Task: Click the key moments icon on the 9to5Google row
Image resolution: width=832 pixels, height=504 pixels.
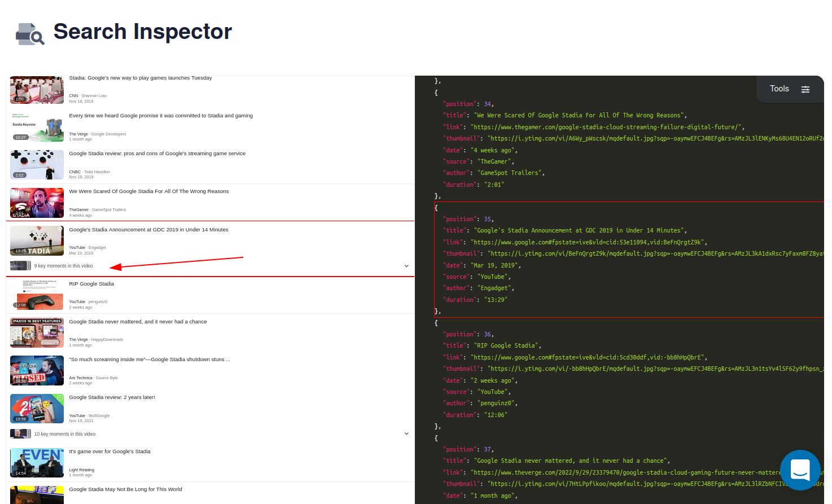Action: (20, 433)
